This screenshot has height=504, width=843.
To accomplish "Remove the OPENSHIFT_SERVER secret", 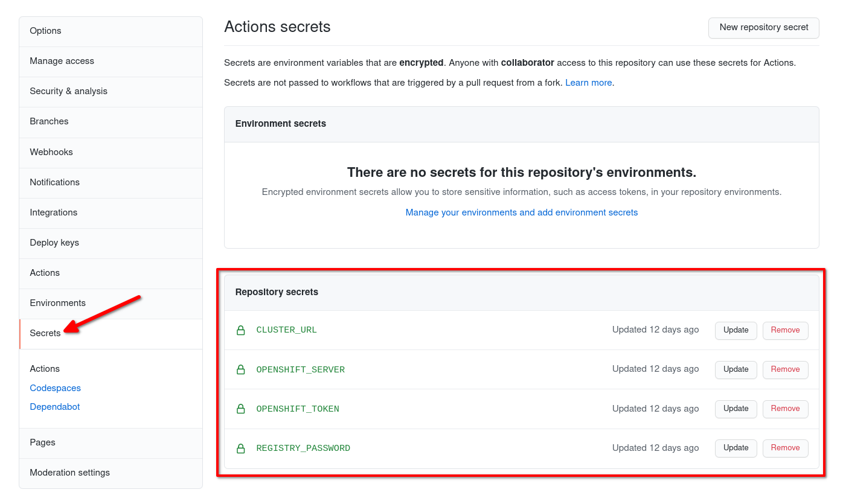I will [785, 369].
